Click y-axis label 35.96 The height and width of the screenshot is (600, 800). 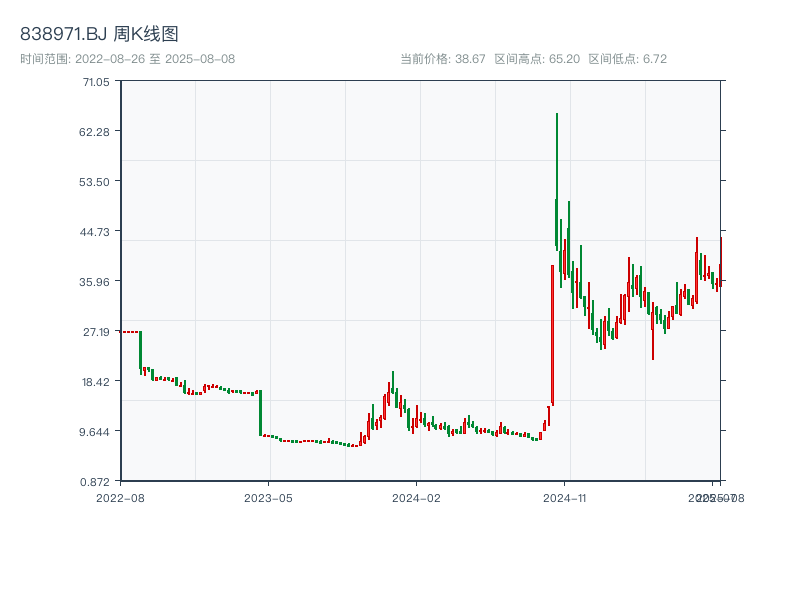pyautogui.click(x=94, y=282)
